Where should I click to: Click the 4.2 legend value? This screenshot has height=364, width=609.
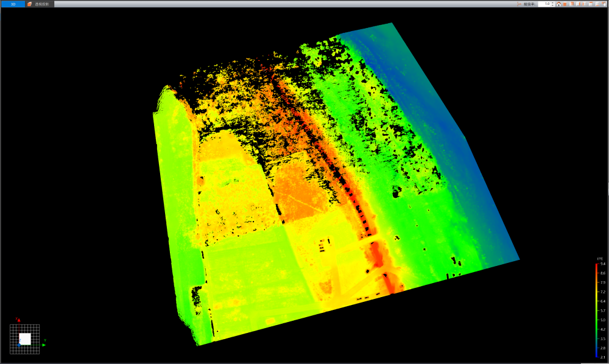[x=603, y=329]
